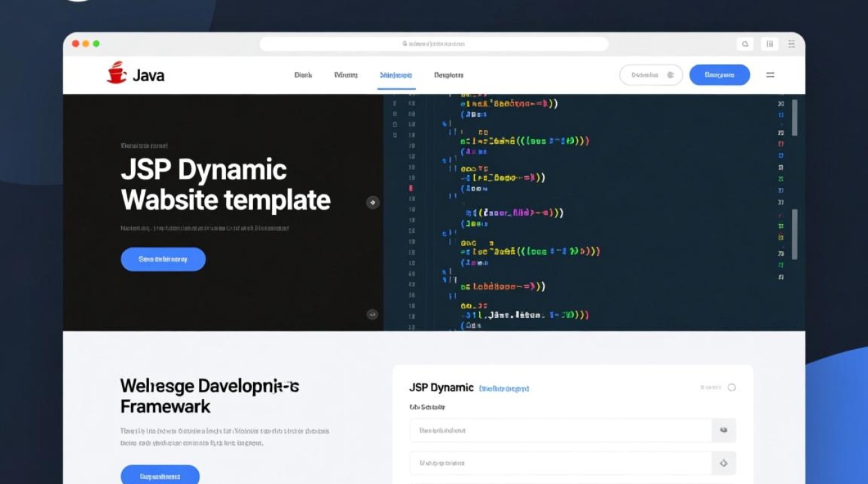
Task: Click the small round icon at hero bottom
Action: tap(372, 314)
